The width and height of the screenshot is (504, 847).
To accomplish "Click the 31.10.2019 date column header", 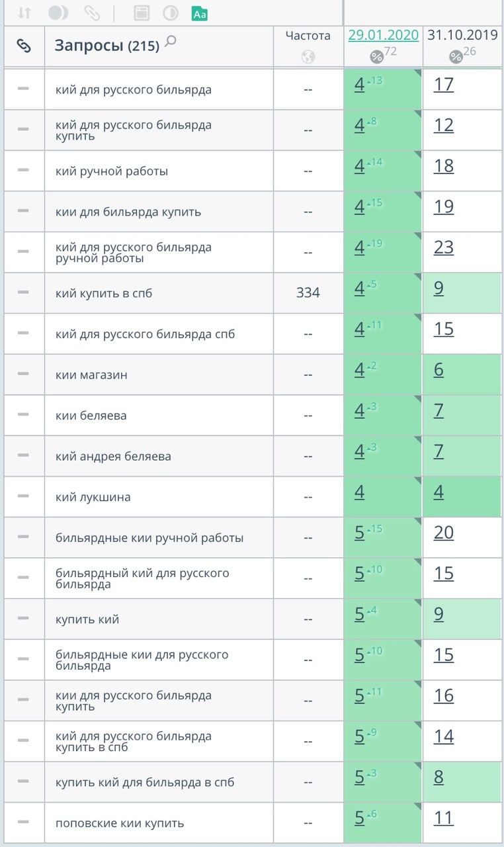I will point(462,35).
